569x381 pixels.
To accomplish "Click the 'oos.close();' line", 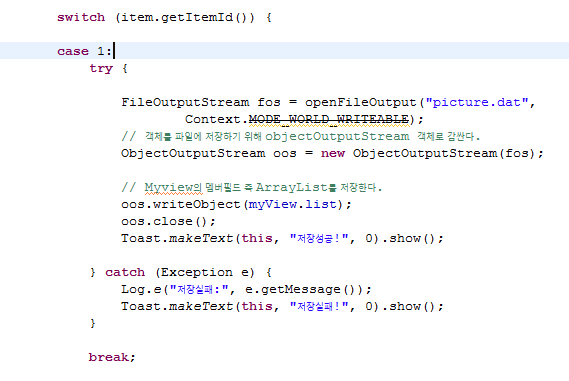I will [x=168, y=221].
